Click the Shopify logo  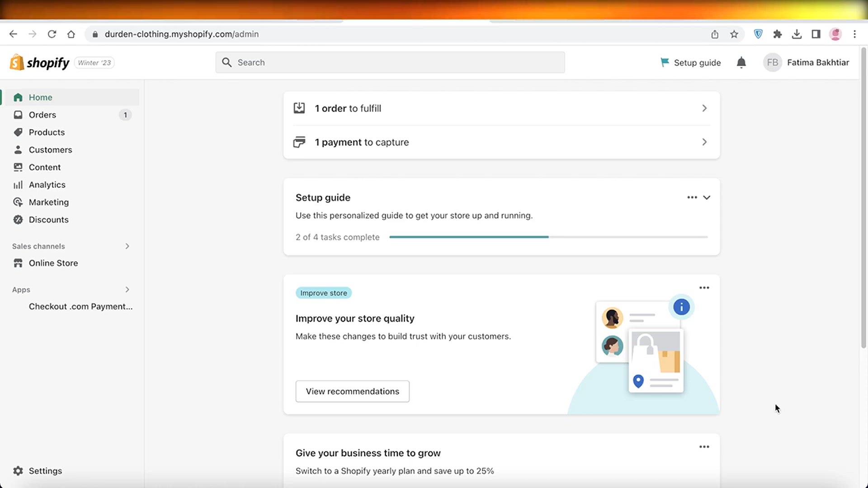tap(40, 62)
